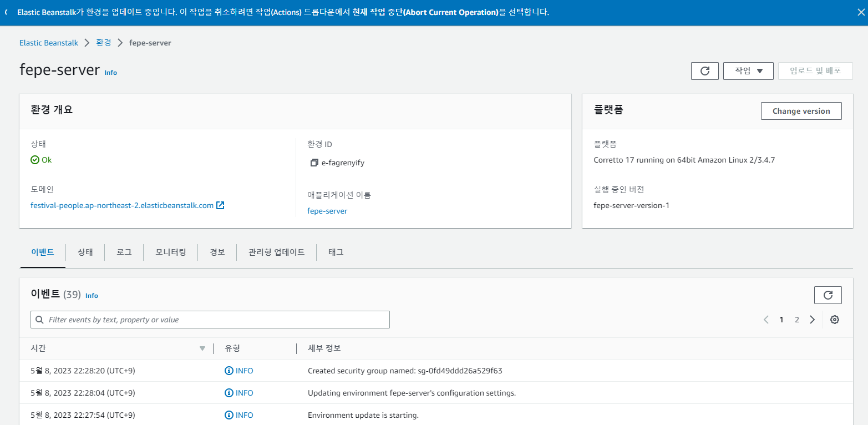Go to next events page arrow
Image resolution: width=868 pixels, height=425 pixels.
[x=813, y=320]
